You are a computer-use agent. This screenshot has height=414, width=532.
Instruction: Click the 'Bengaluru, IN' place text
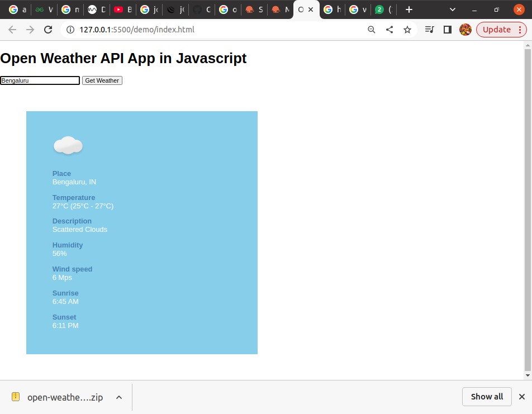tap(74, 182)
